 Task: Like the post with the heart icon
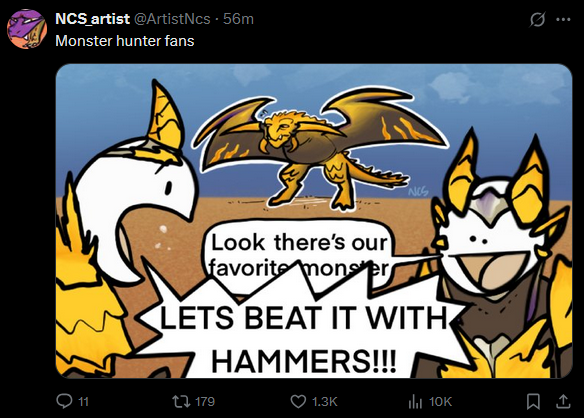click(298, 401)
